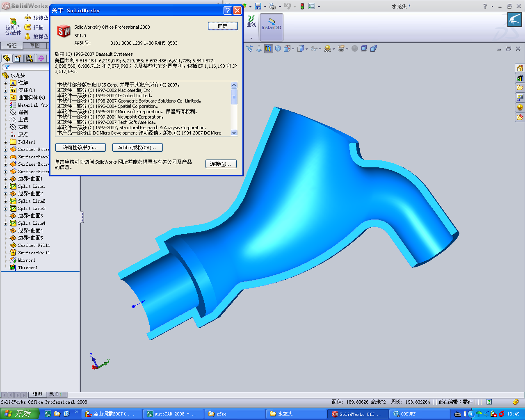This screenshot has height=420, width=525.
Task: Open the 草图 (Sketch) command tab
Action: (34, 46)
